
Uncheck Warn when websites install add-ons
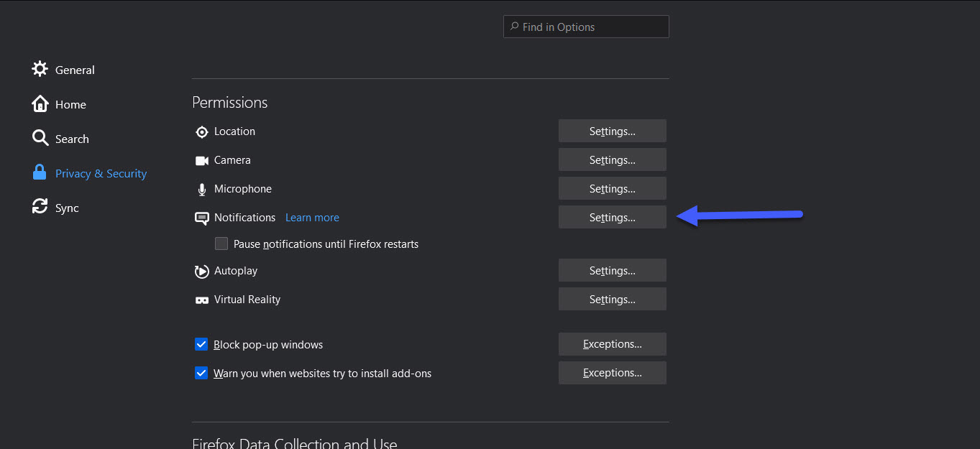click(201, 373)
